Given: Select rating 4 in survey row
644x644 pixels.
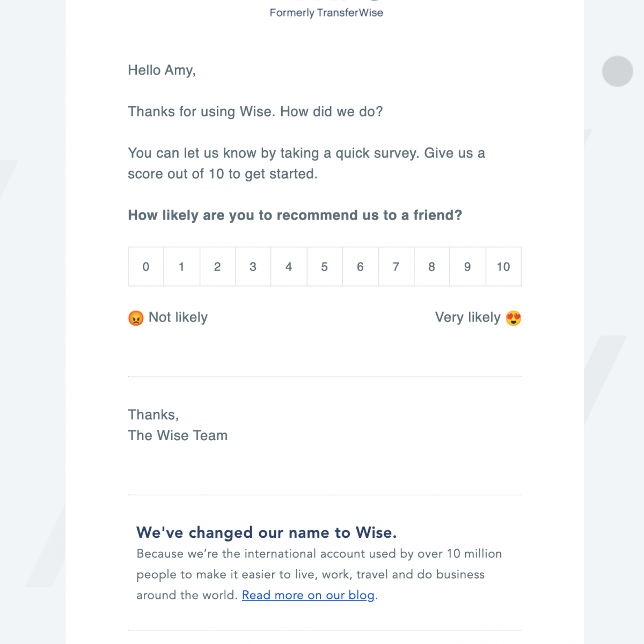Looking at the screenshot, I should 289,267.
